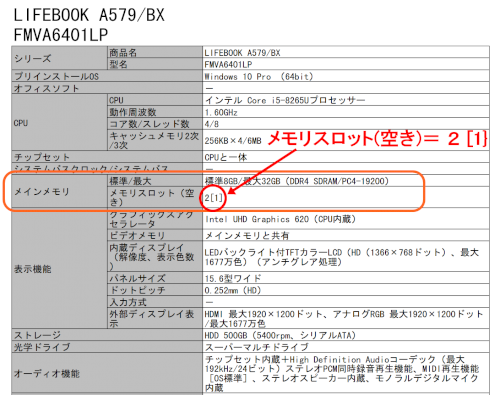Click the スーパーマルチドライブ optical drive cell
Screen dimensions: 500x395
click(346, 347)
